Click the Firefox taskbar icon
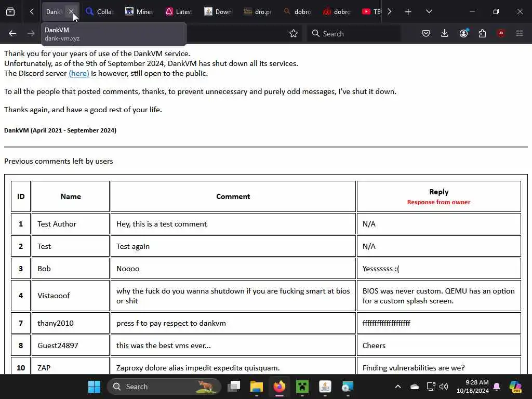 click(279, 387)
